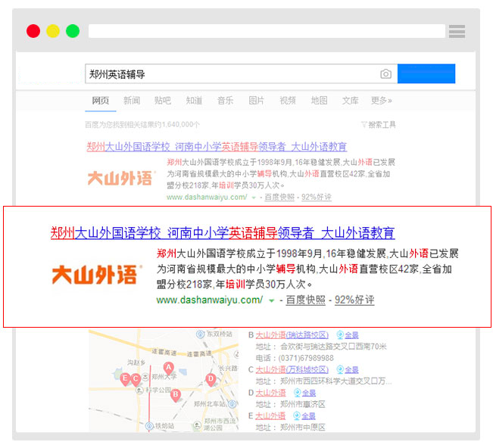
Task: Click phone number (0371)67989988
Action: (306, 358)
